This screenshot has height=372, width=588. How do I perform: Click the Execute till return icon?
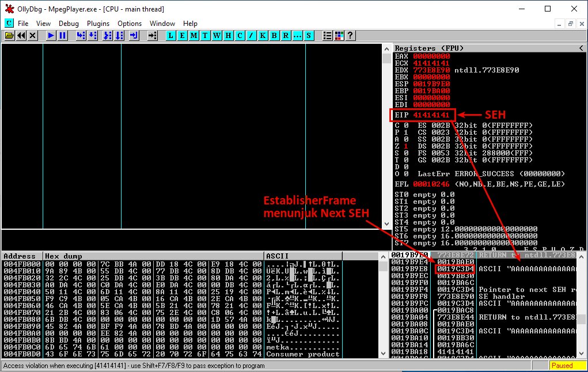134,36
